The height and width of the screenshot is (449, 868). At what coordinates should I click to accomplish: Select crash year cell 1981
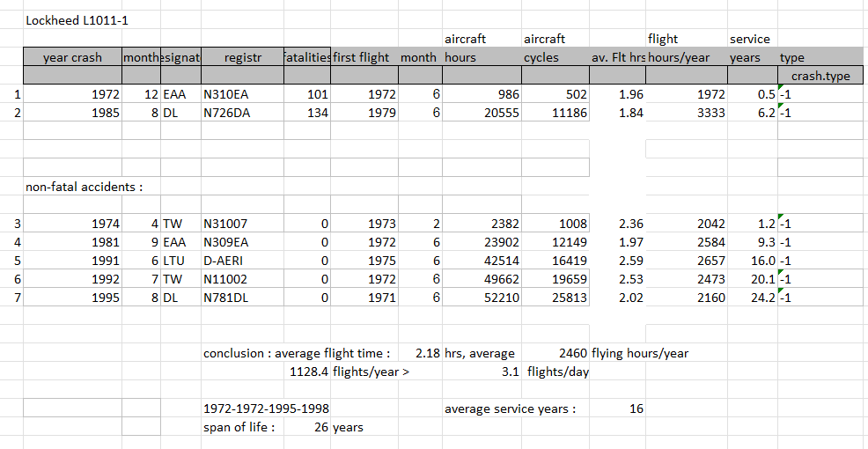click(72, 242)
